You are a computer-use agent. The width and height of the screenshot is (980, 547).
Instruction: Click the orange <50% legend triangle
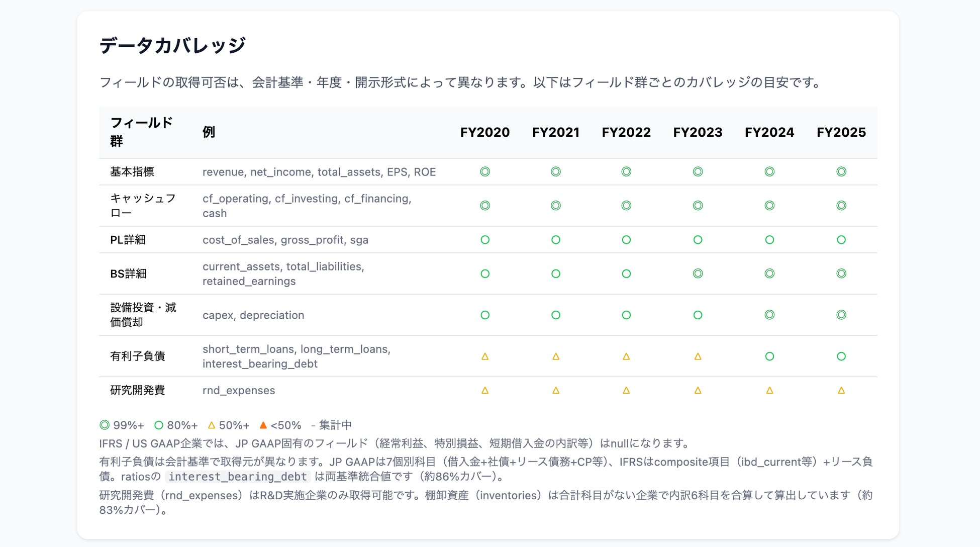pos(263,425)
